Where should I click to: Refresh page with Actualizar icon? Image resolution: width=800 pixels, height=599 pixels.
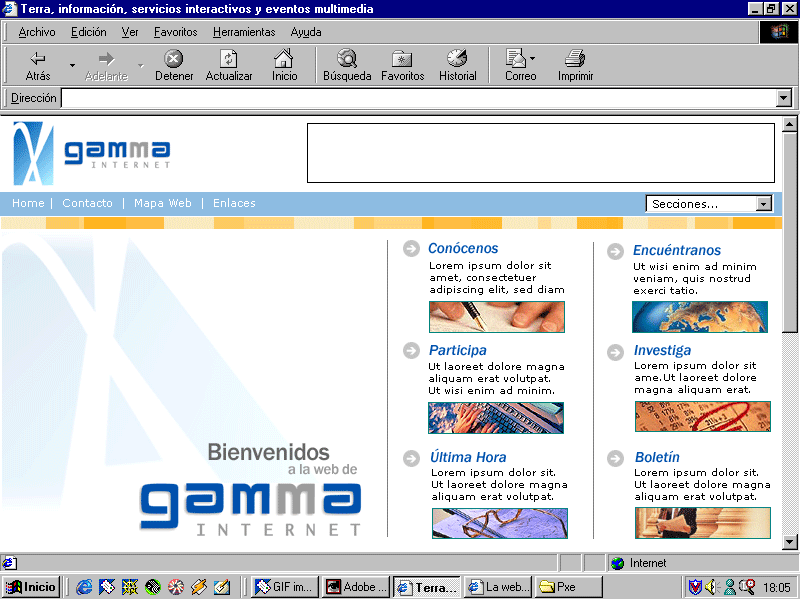pos(229,59)
